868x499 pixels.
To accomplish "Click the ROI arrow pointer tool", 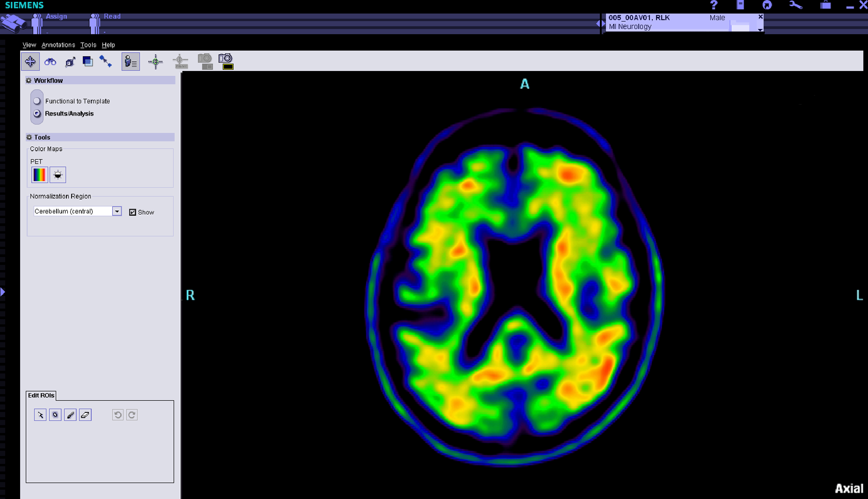I will (40, 415).
